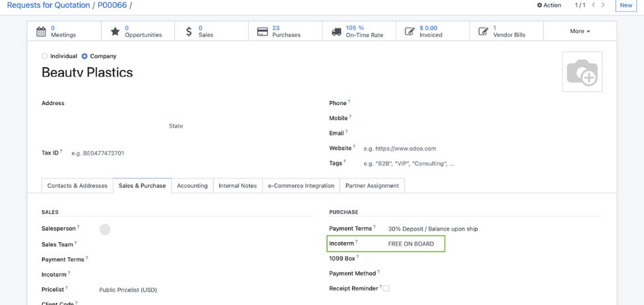The width and height of the screenshot is (644, 305).
Task: Open the Purchases credit card icon
Action: pos(262,32)
